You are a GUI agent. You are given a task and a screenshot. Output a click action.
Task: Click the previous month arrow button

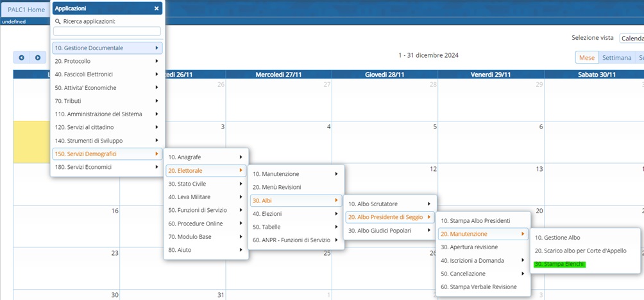(x=21, y=58)
